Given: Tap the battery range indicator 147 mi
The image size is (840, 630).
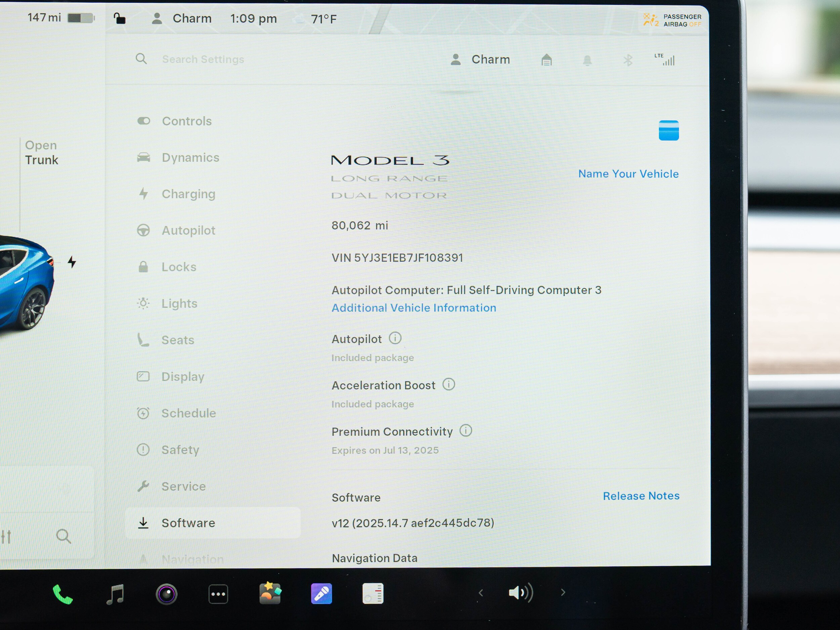Looking at the screenshot, I should [x=61, y=17].
